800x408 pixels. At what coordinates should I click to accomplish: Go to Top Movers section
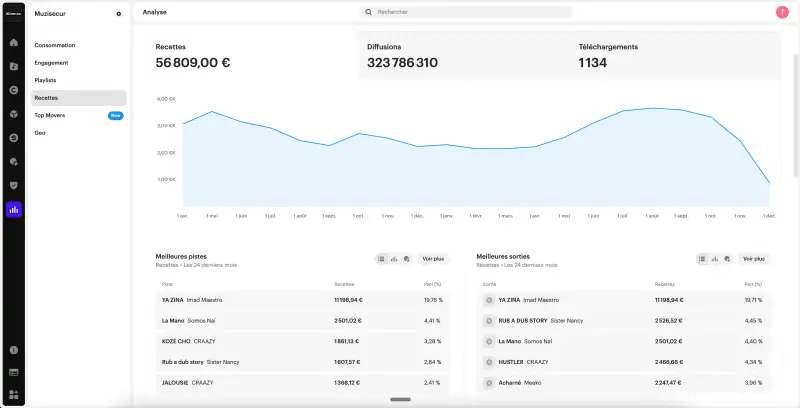point(49,115)
